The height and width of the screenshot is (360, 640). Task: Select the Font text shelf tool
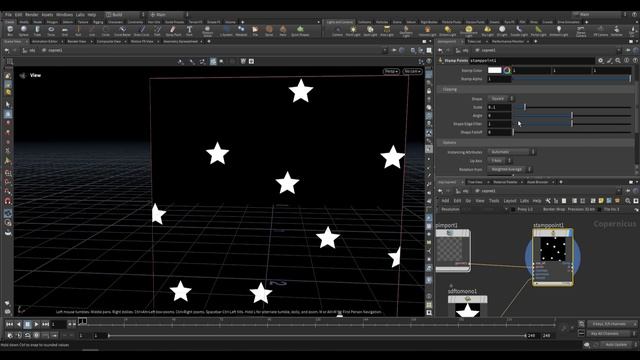pyautogui.click(x=189, y=31)
